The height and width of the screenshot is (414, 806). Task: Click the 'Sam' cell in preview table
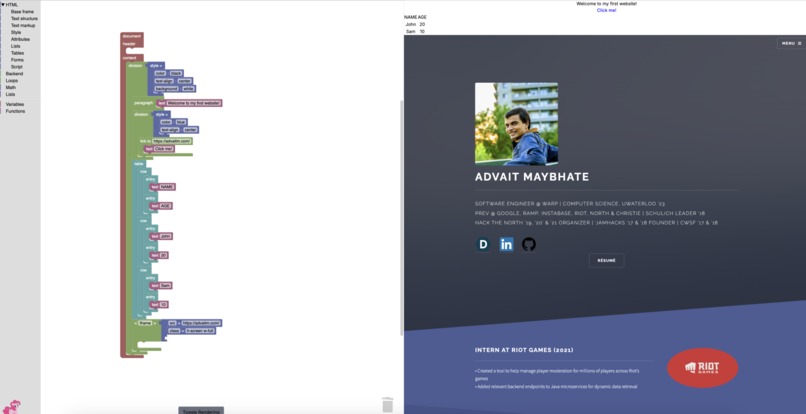[410, 31]
